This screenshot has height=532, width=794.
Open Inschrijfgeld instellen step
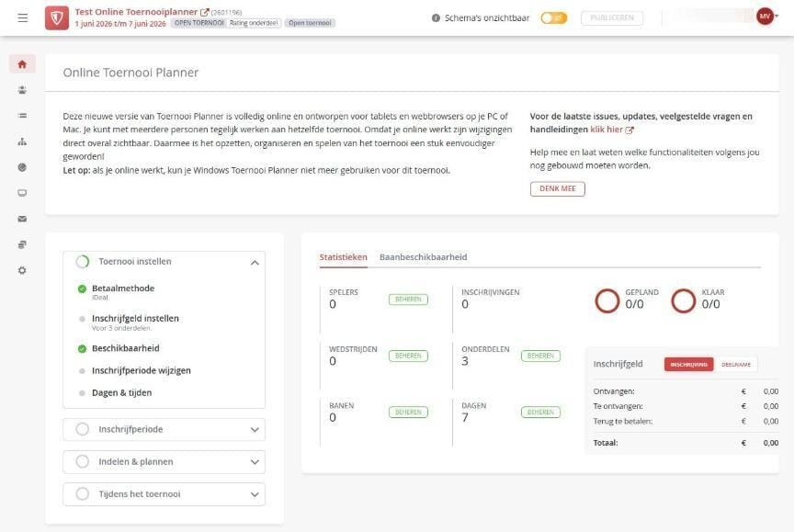[135, 319]
